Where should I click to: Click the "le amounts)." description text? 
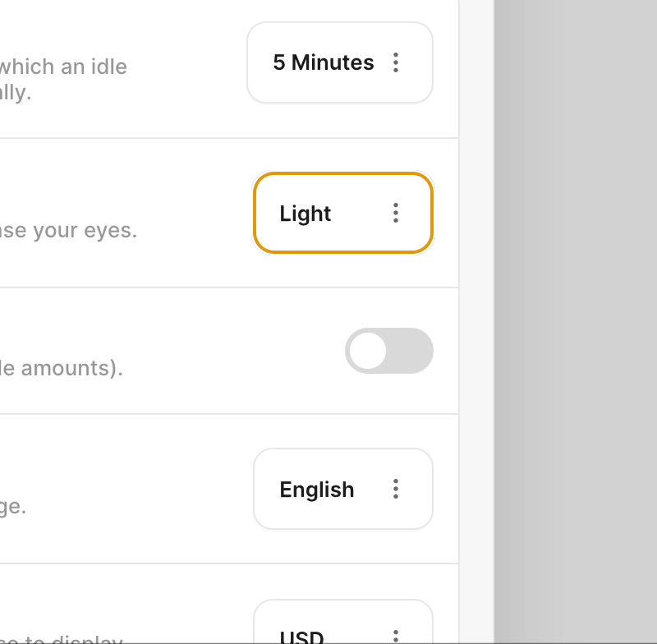61,367
